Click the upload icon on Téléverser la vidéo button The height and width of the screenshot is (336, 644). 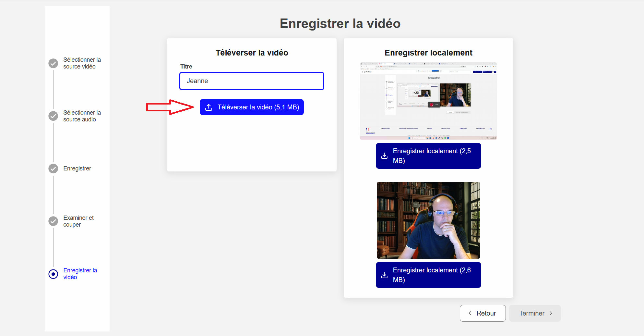pyautogui.click(x=209, y=107)
